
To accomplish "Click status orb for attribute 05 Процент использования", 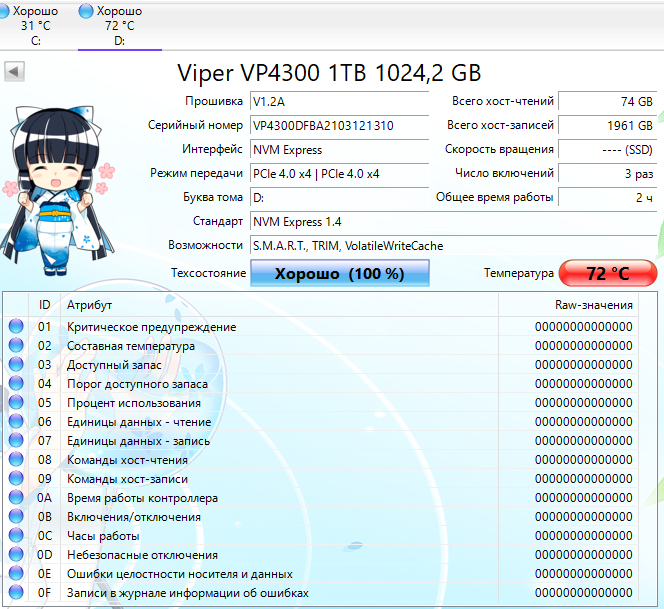I will (x=16, y=403).
